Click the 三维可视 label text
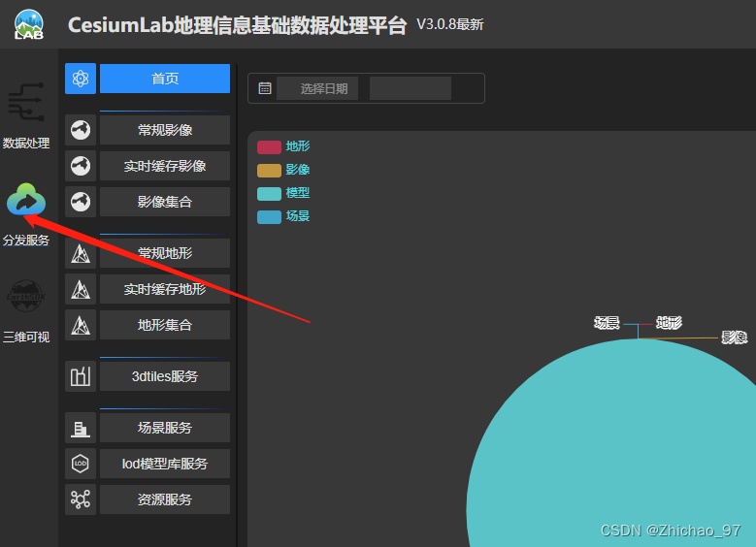Viewport: 756px width, 547px height. coord(26,337)
